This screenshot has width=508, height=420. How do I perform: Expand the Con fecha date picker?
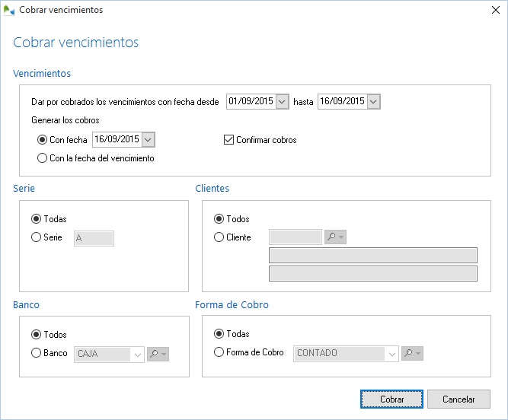(148, 139)
